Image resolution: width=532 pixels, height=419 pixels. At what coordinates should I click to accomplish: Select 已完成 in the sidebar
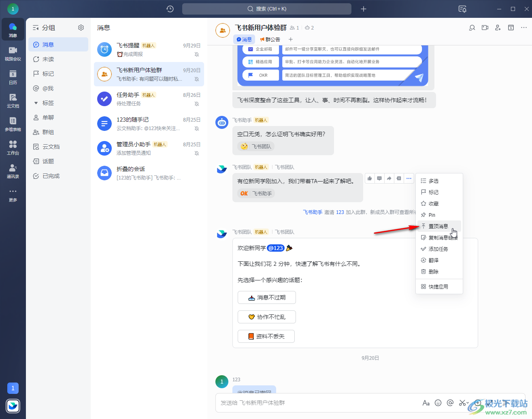click(x=58, y=176)
